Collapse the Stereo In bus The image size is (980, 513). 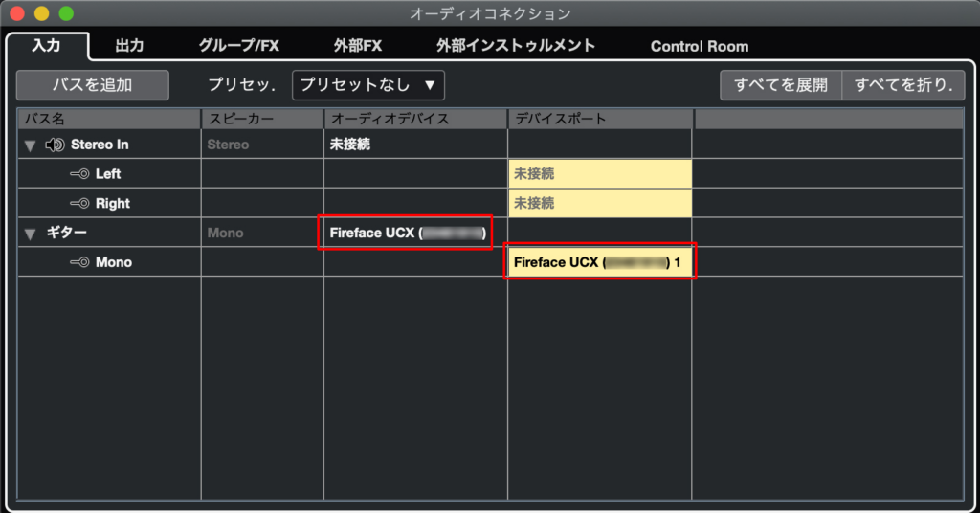click(30, 145)
